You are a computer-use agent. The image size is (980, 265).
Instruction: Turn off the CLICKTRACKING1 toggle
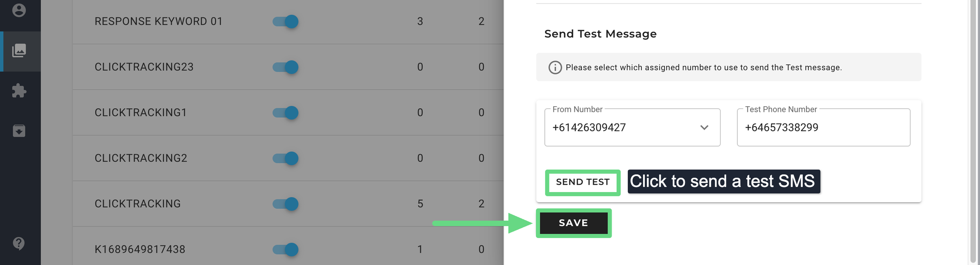[x=286, y=113]
